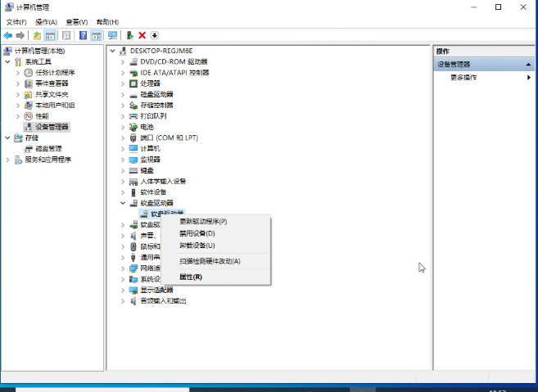Click the 电池 battery icon
Screen dimensions: 538x392
(x=133, y=127)
